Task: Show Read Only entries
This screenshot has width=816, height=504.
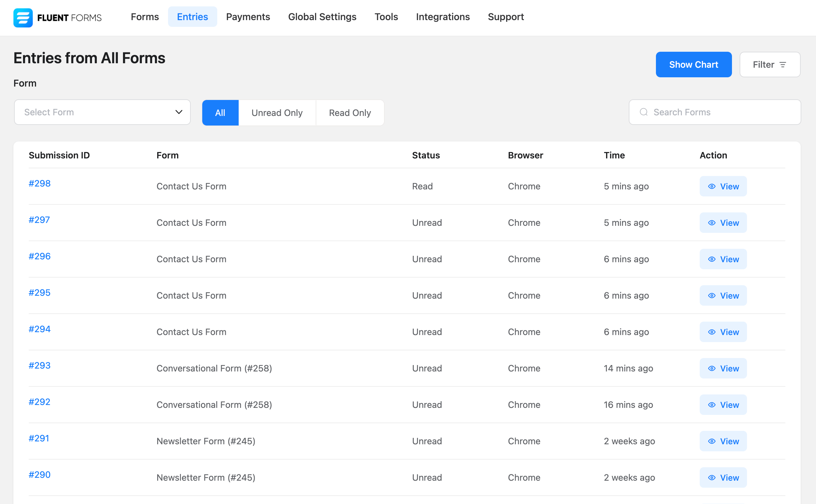Action: (350, 113)
